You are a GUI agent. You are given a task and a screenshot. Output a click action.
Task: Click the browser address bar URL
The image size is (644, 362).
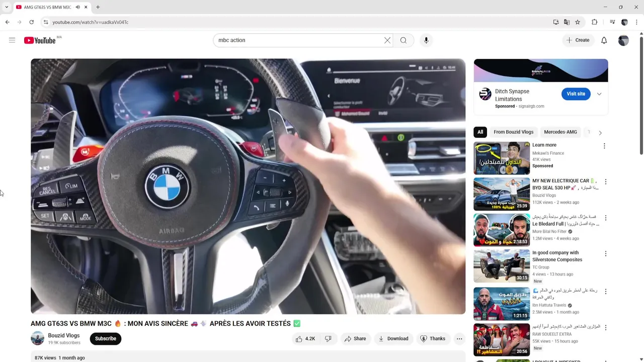(91, 22)
